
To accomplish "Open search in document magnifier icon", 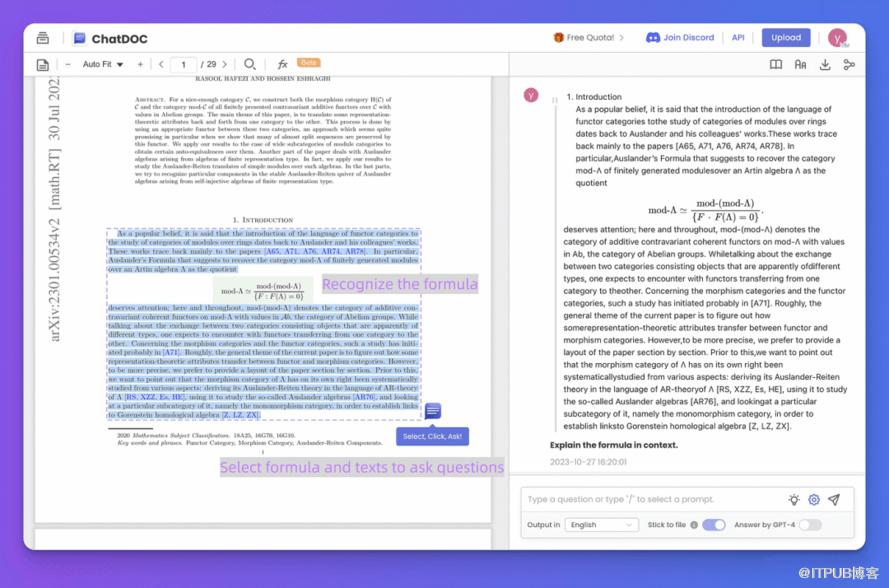I will click(x=249, y=64).
